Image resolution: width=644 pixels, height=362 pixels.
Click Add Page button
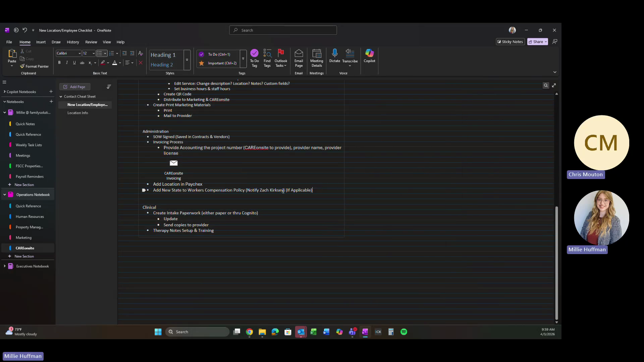[x=75, y=87]
